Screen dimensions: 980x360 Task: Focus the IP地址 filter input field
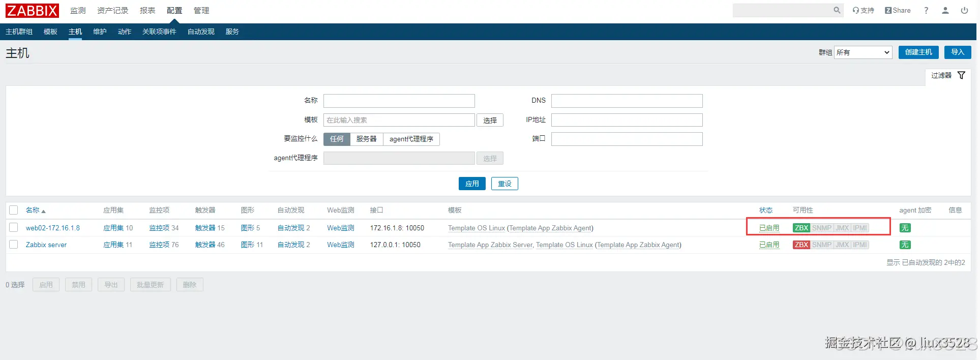point(627,120)
